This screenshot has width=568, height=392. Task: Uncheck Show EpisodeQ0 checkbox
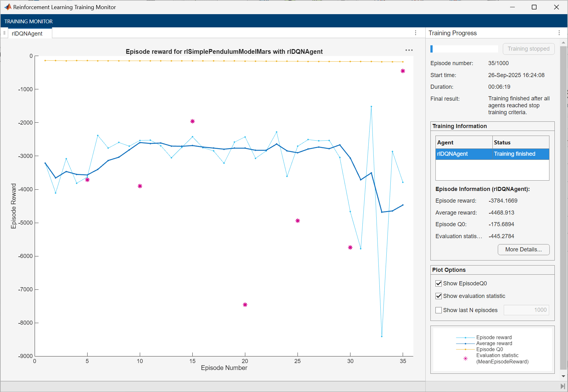point(439,283)
